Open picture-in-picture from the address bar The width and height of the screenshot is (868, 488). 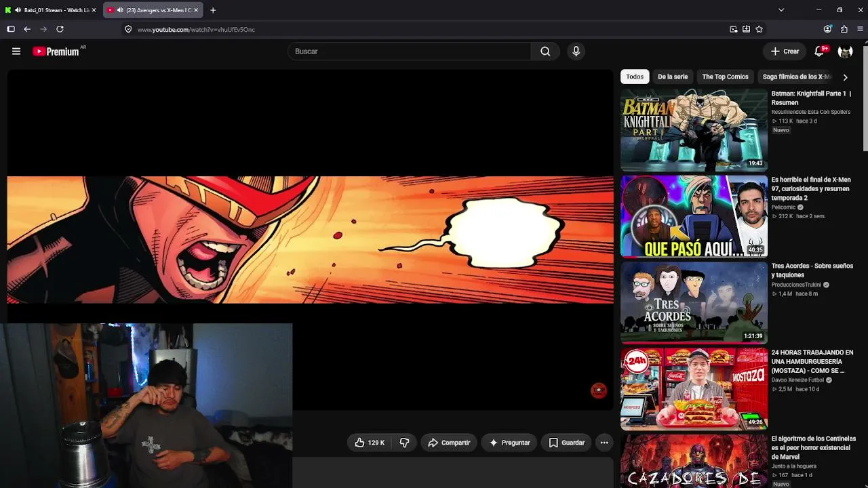(x=733, y=29)
